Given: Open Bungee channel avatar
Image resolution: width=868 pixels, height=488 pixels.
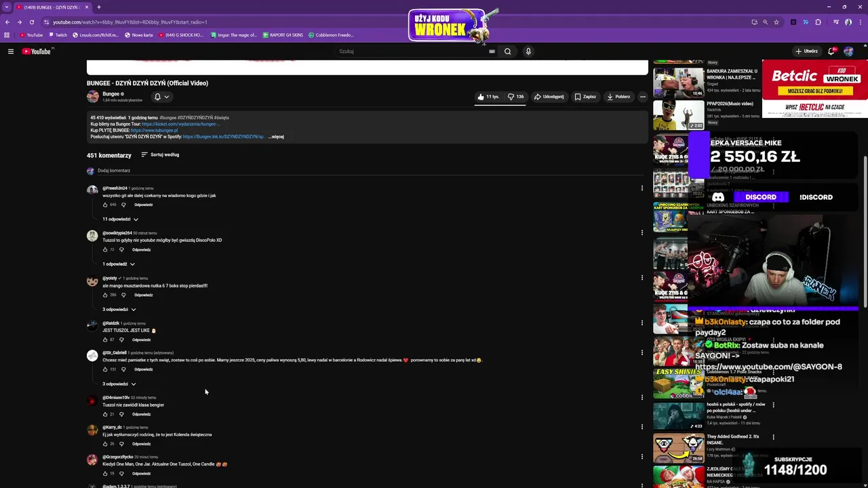Looking at the screenshot, I should [93, 97].
